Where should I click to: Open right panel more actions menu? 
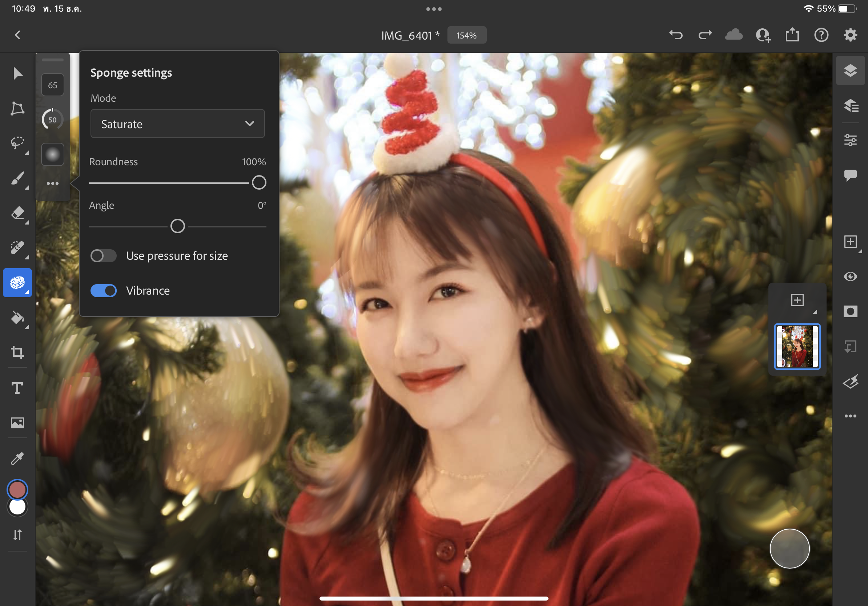(850, 416)
